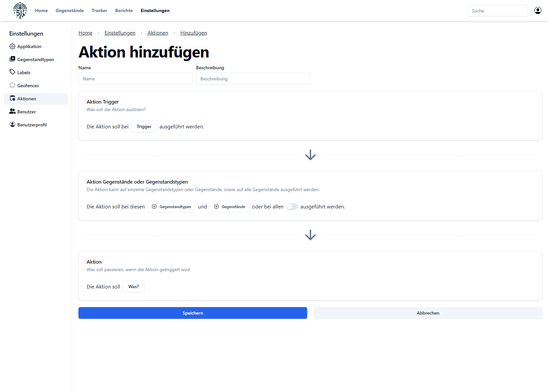This screenshot has width=549, height=392.
Task: Open the Tracker top menu item
Action: tap(99, 10)
